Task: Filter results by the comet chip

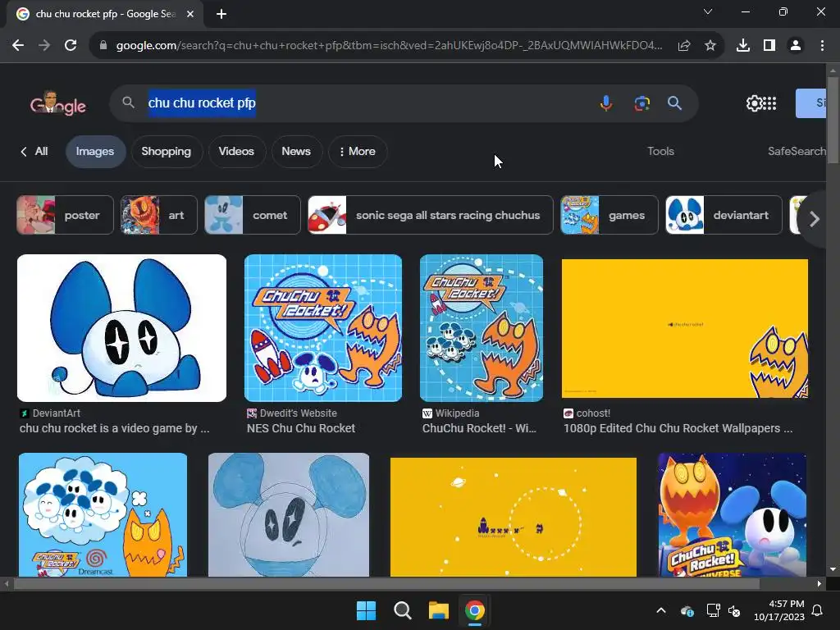Action: [x=253, y=215]
